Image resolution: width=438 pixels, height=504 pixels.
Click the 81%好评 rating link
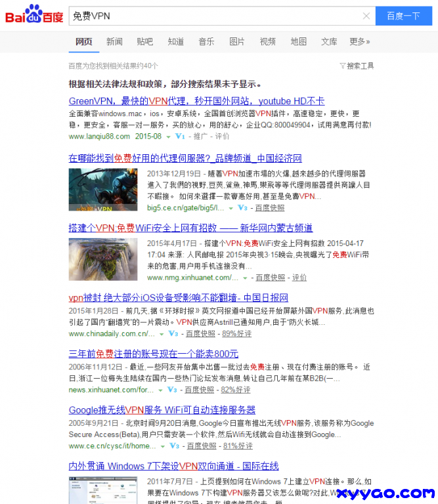[x=238, y=446]
